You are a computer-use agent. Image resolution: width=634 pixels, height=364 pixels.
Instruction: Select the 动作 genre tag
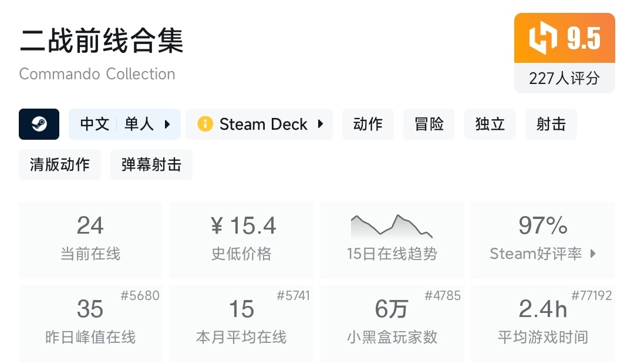[368, 124]
